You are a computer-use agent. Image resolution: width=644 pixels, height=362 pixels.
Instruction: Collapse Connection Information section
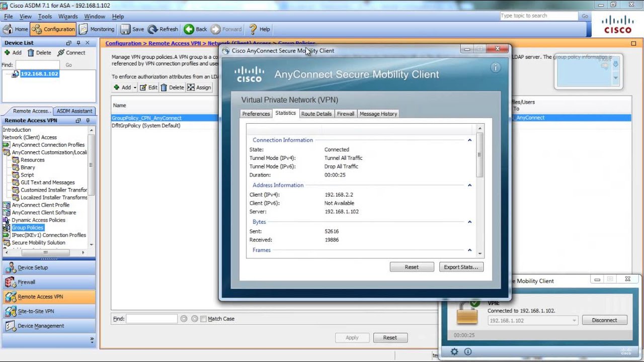pyautogui.click(x=469, y=140)
